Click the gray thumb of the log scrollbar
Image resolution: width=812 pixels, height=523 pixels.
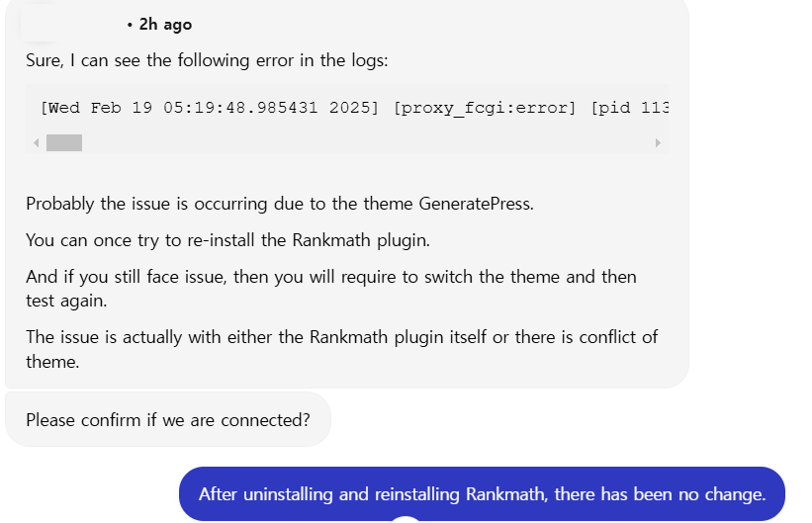[x=64, y=143]
